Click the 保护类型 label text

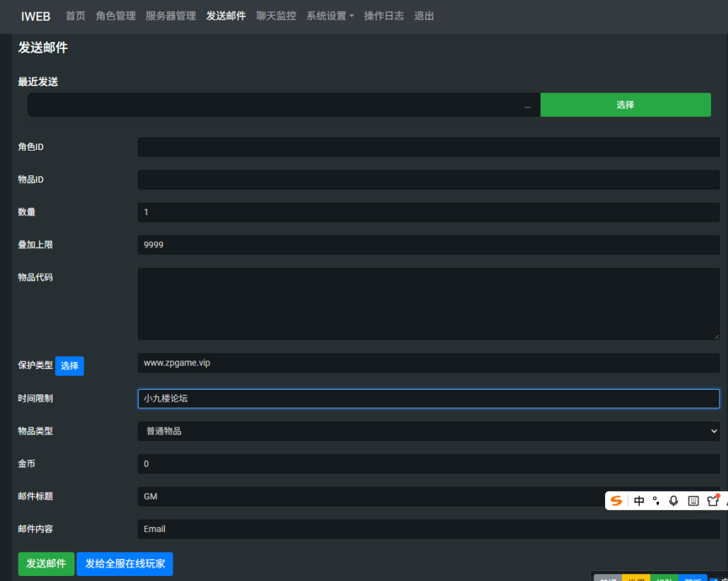(x=36, y=366)
